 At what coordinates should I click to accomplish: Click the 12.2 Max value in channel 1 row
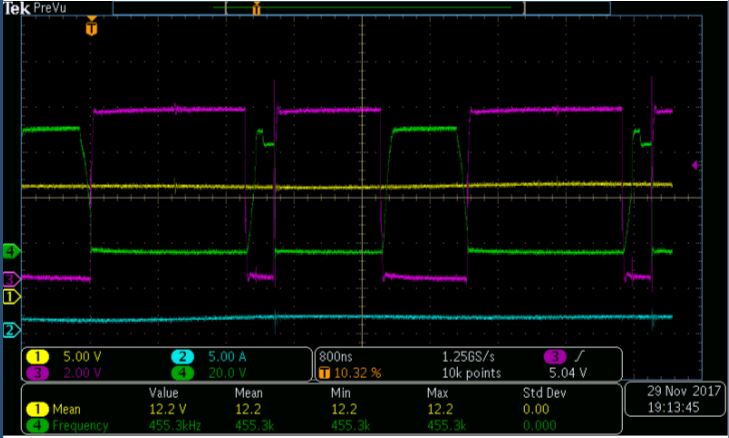[440, 409]
